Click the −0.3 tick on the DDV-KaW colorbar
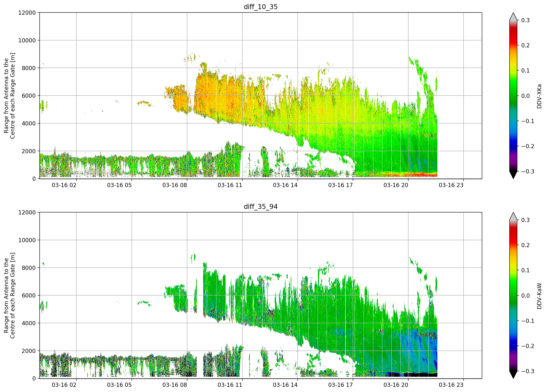 [x=528, y=371]
